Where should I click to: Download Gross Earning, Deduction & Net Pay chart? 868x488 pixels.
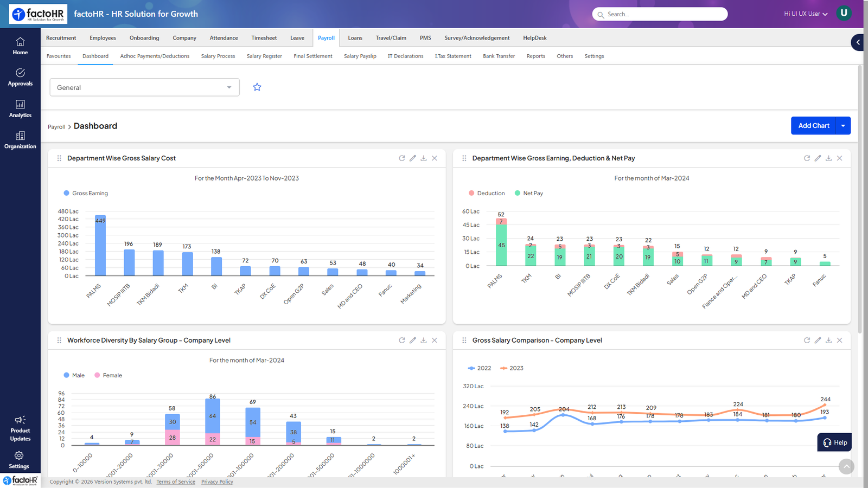pos(828,158)
